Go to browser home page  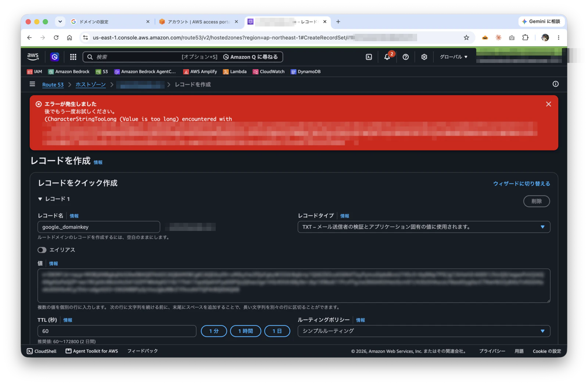[x=69, y=38]
